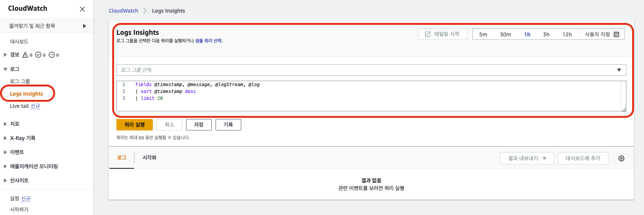Expand the 경보 section triangle

tap(5, 55)
